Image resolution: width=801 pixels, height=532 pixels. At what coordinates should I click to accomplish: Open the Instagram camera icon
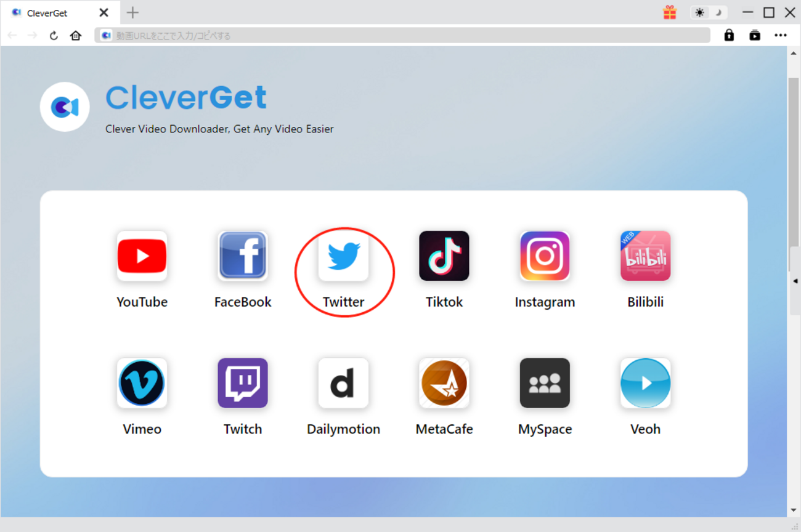[x=545, y=256]
